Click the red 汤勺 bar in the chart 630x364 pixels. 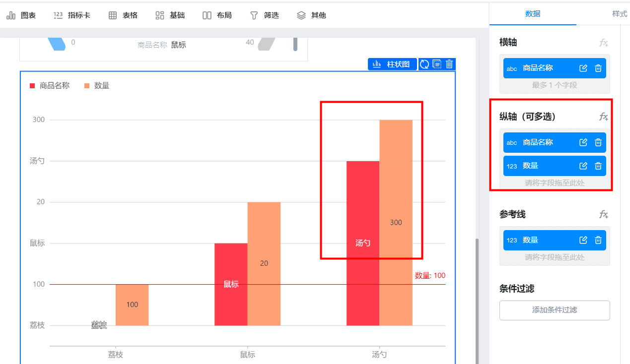363,243
